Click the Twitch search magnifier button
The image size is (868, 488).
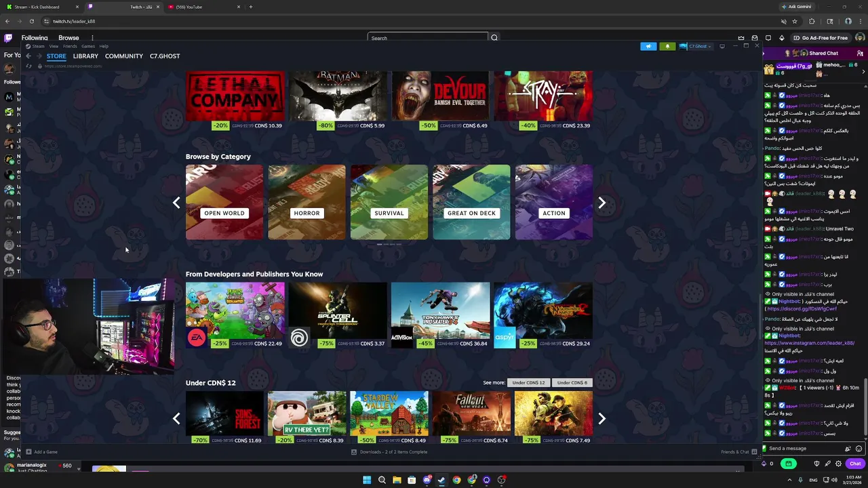point(494,38)
